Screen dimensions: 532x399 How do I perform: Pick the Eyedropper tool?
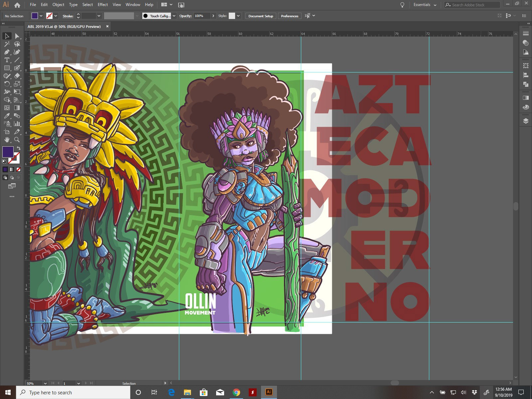(x=7, y=116)
